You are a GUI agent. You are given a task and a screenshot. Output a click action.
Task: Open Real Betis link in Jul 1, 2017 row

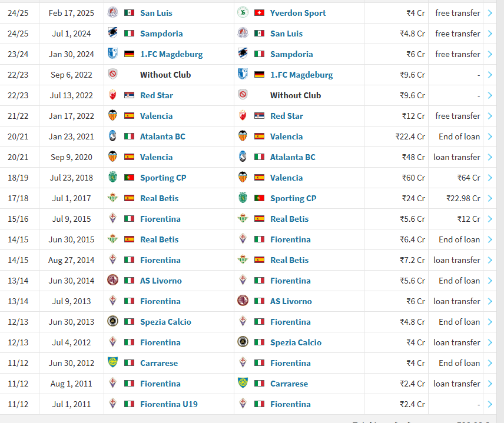point(159,198)
